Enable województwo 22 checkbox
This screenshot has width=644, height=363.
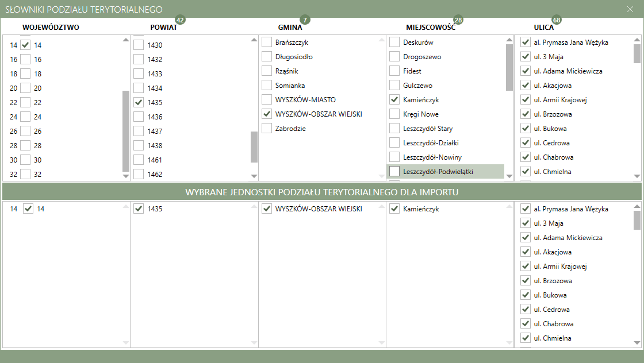[x=25, y=103]
